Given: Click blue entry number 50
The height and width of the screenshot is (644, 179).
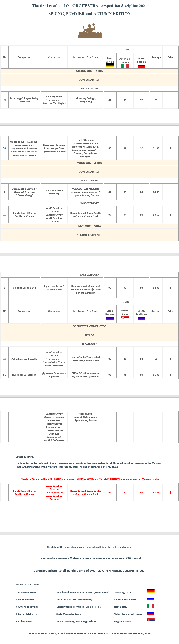Looking at the screenshot, I should [4, 148].
